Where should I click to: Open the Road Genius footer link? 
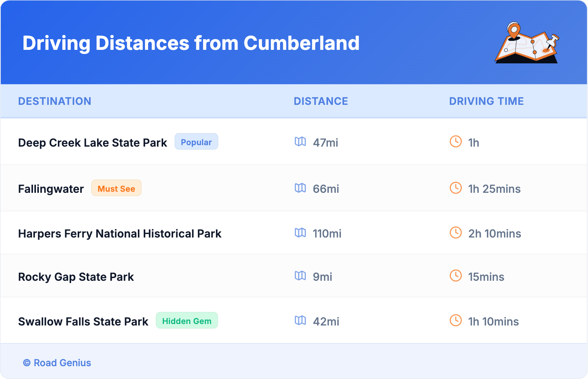pyautogui.click(x=57, y=363)
